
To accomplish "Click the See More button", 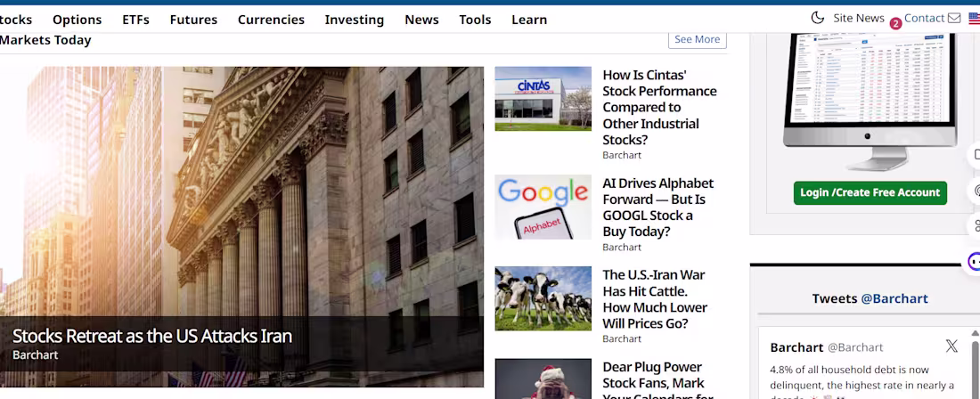I will [698, 39].
